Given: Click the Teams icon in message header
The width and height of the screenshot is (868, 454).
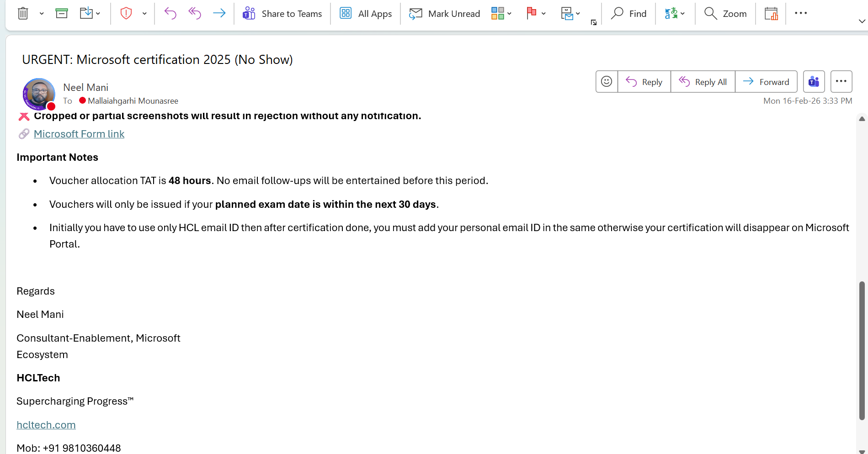Looking at the screenshot, I should [x=814, y=82].
